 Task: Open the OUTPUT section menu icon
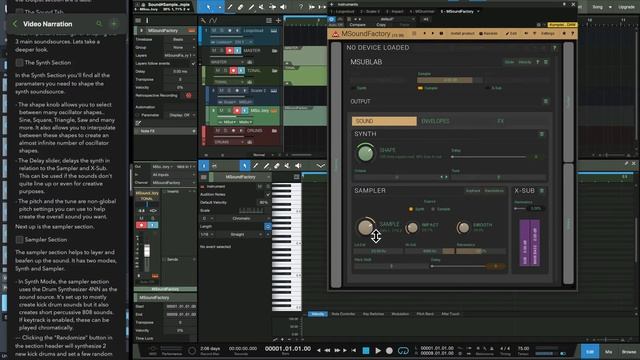tap(546, 101)
